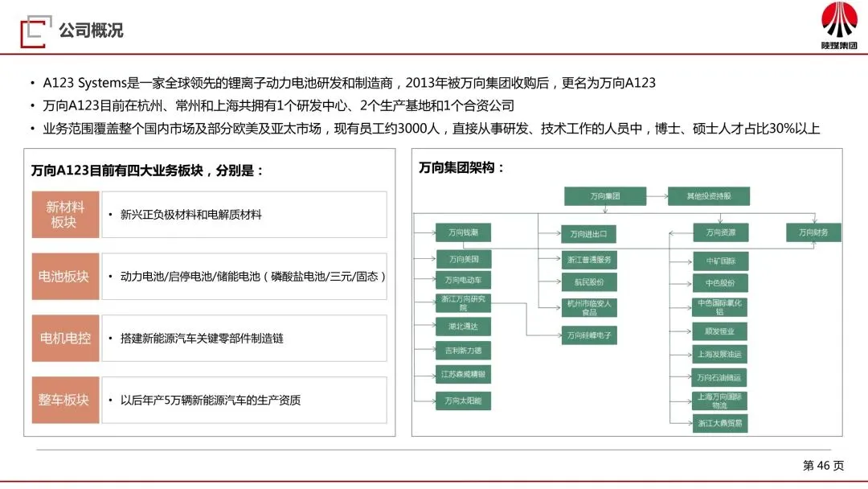Select the text 搭建新能源汽车关键零部件制造链
The height and width of the screenshot is (489, 868).
click(202, 339)
